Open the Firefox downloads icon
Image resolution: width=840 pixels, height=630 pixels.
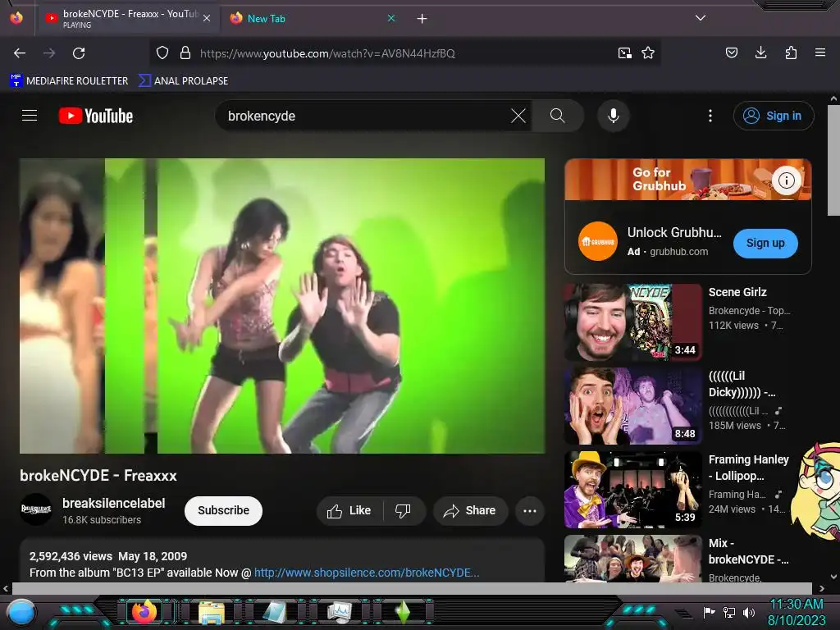[760, 52]
